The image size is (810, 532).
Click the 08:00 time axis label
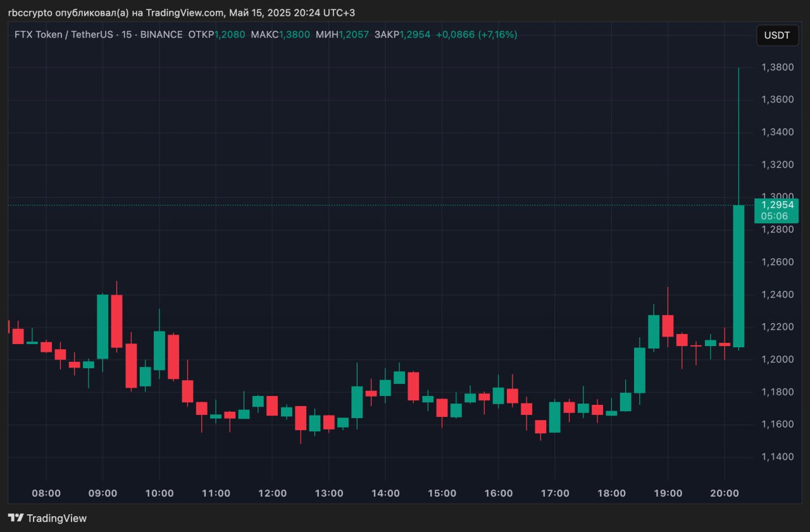point(46,493)
